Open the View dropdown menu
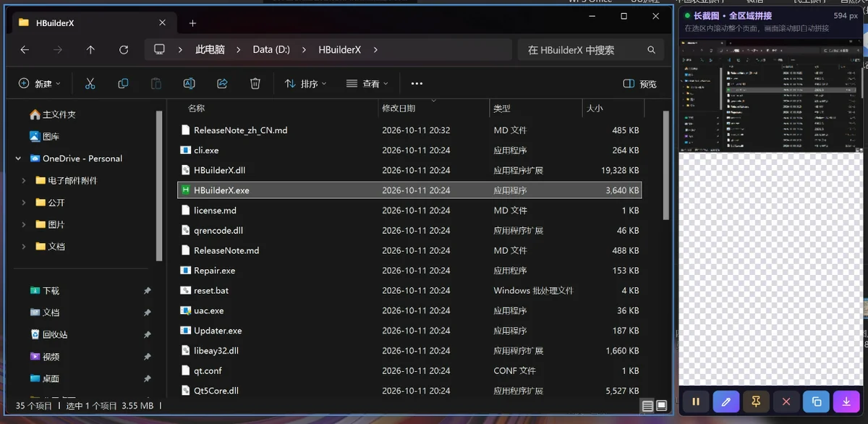The image size is (868, 424). click(x=367, y=84)
